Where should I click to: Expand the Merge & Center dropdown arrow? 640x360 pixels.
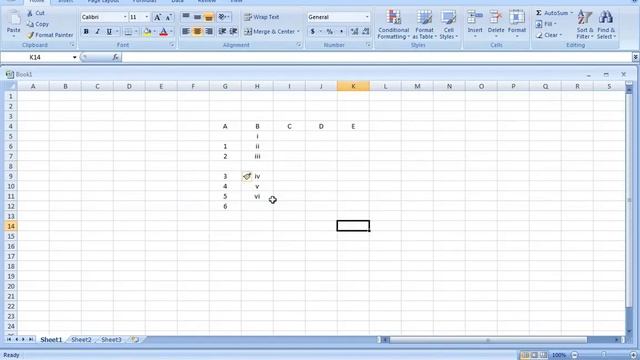coord(298,31)
